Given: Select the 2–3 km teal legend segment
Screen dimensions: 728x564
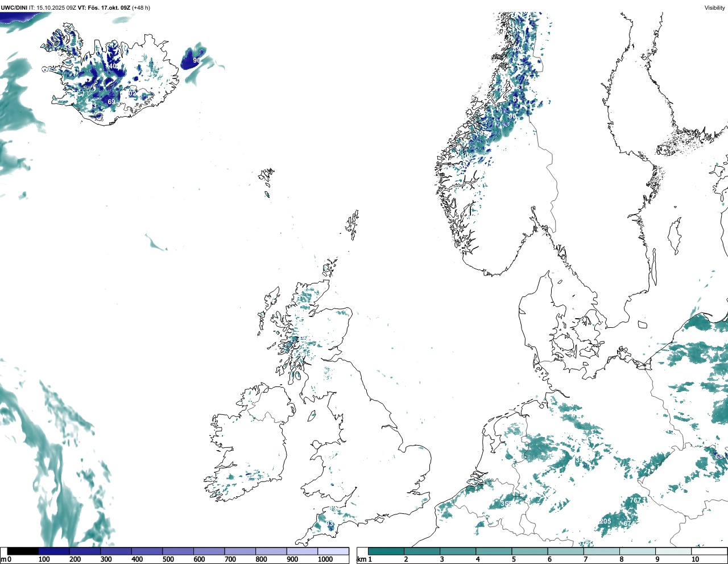Looking at the screenshot, I should coord(422,551).
